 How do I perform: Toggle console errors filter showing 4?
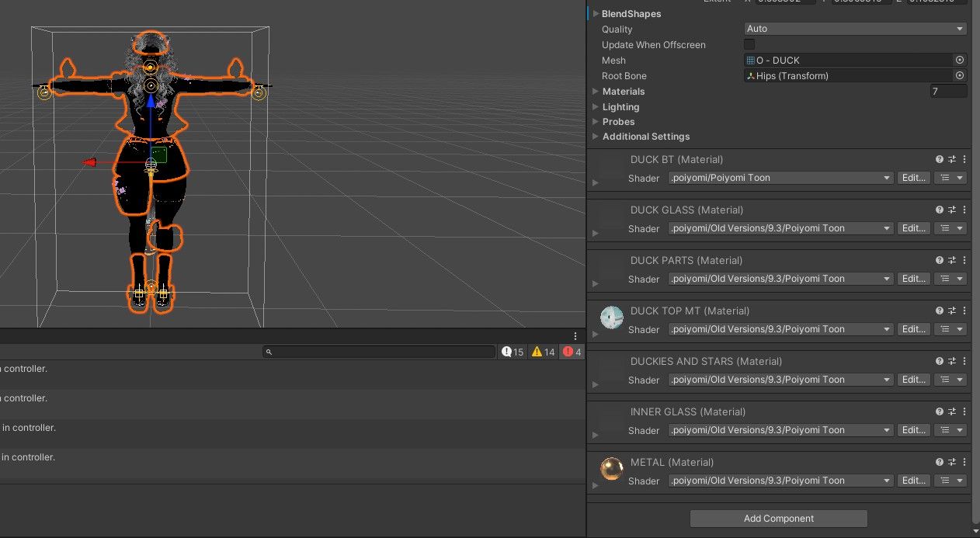coord(572,352)
